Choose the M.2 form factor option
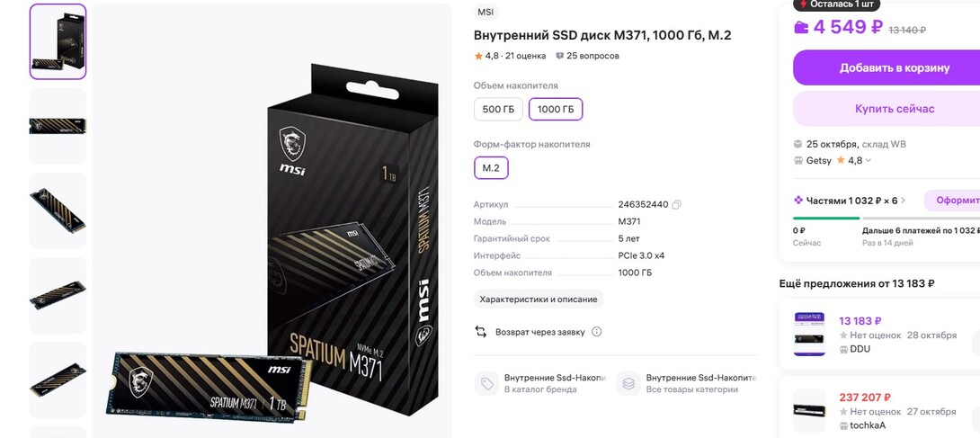980x438 pixels. pyautogui.click(x=491, y=168)
